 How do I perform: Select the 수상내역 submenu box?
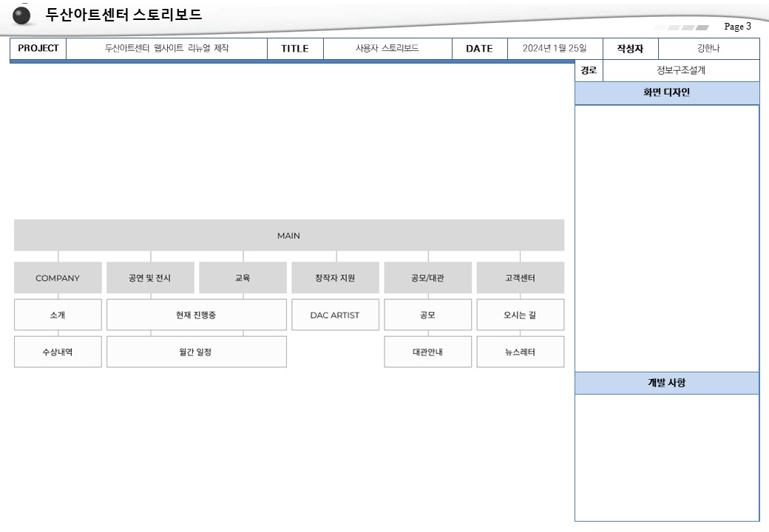click(58, 352)
